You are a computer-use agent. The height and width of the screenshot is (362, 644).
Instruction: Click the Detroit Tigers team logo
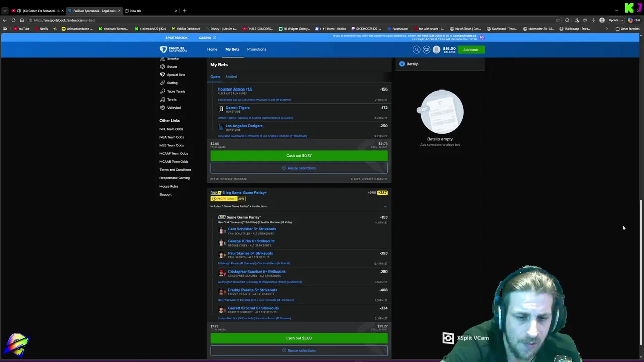221,109
